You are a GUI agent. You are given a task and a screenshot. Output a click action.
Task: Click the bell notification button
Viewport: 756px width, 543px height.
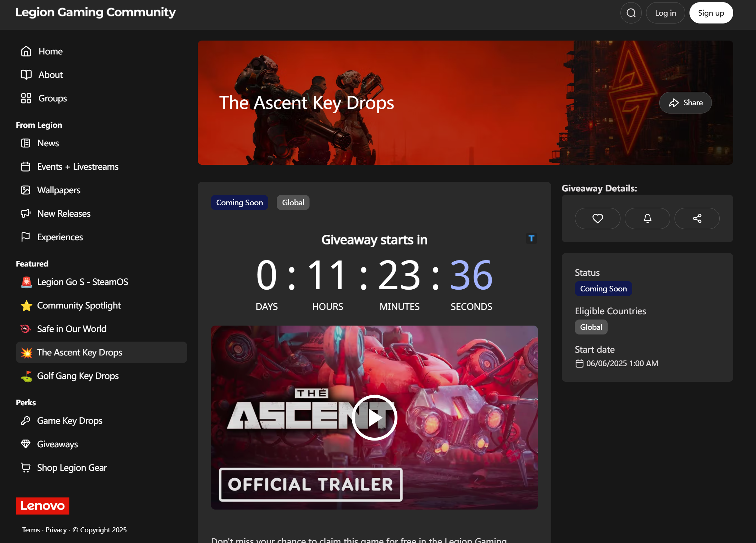647,218
